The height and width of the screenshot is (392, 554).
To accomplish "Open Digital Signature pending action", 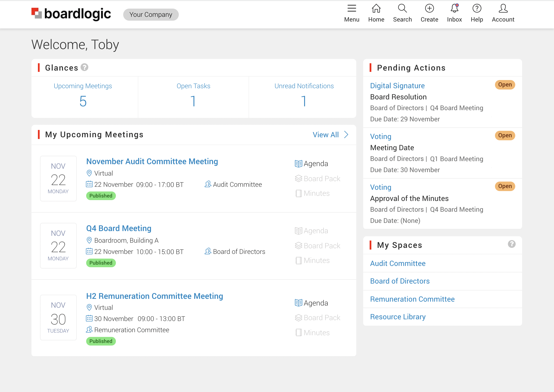I will tap(397, 86).
